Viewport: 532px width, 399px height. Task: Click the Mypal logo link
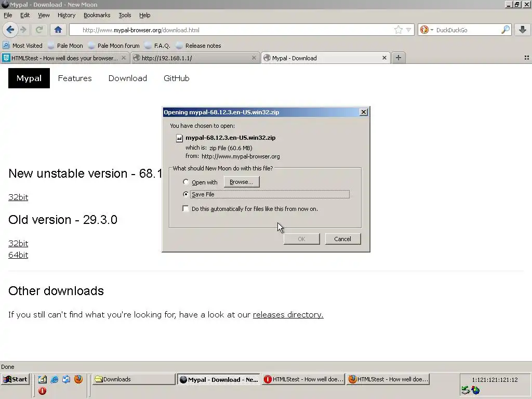29,78
